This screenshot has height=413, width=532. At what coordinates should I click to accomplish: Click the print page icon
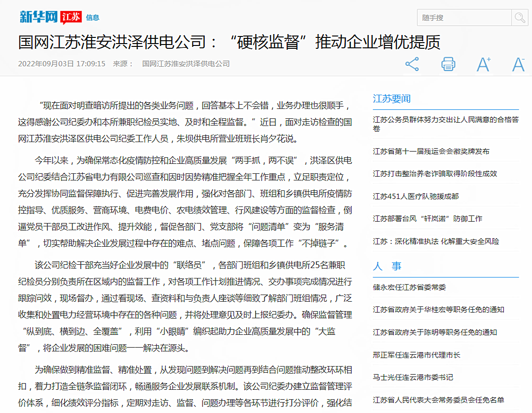(x=448, y=64)
